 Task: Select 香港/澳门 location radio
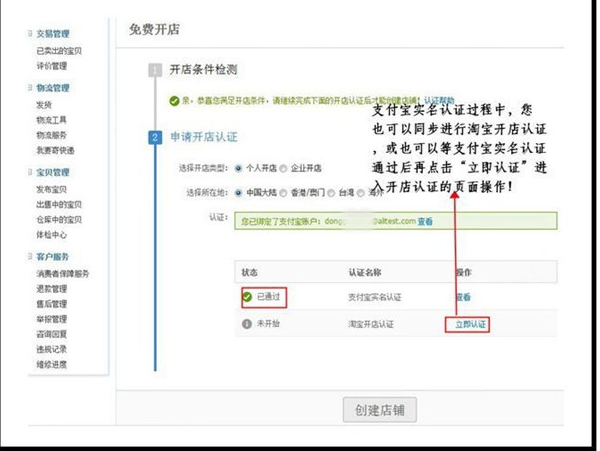pyautogui.click(x=283, y=193)
